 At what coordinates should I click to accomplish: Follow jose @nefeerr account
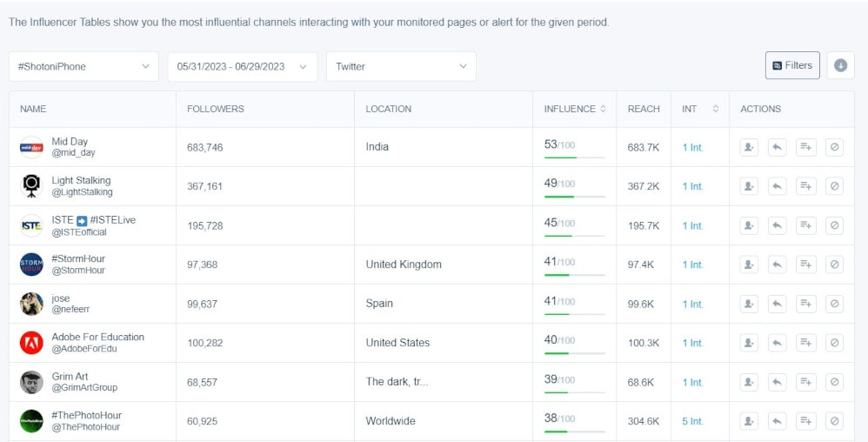click(x=749, y=304)
